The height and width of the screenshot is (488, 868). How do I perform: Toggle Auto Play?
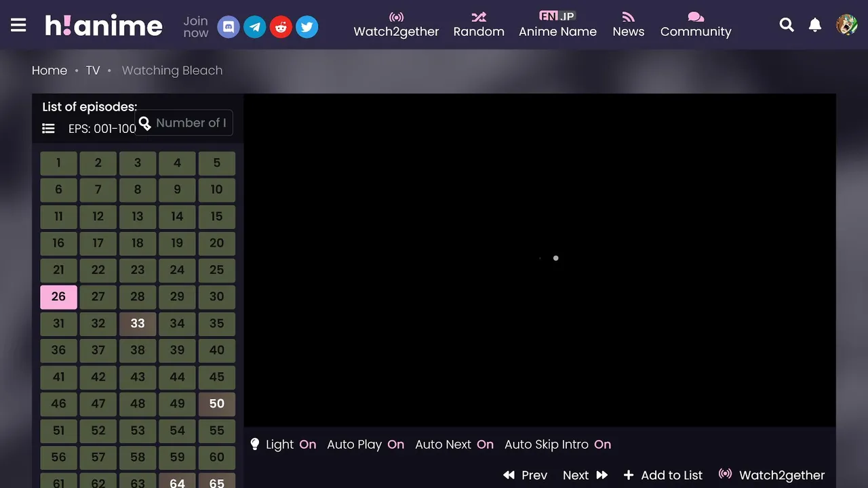(366, 445)
